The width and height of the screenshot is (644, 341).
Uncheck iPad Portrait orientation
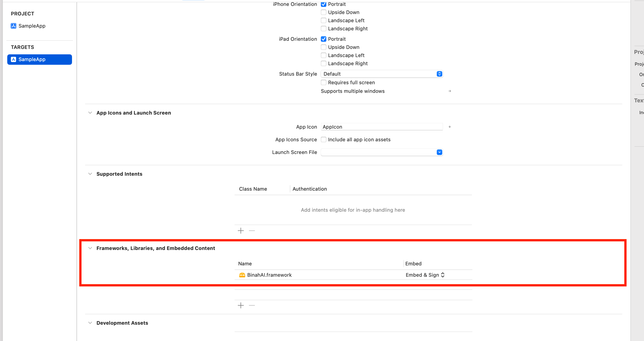point(324,39)
